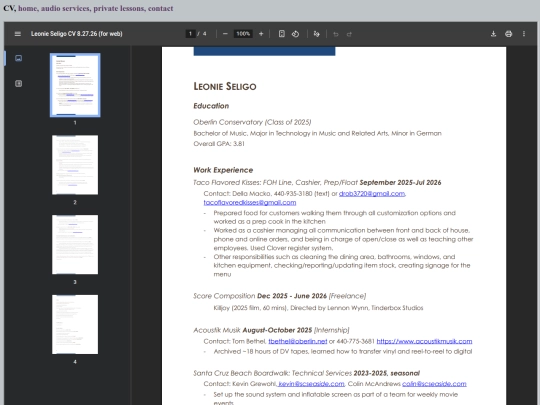Open the private lessons link

pos(119,8)
